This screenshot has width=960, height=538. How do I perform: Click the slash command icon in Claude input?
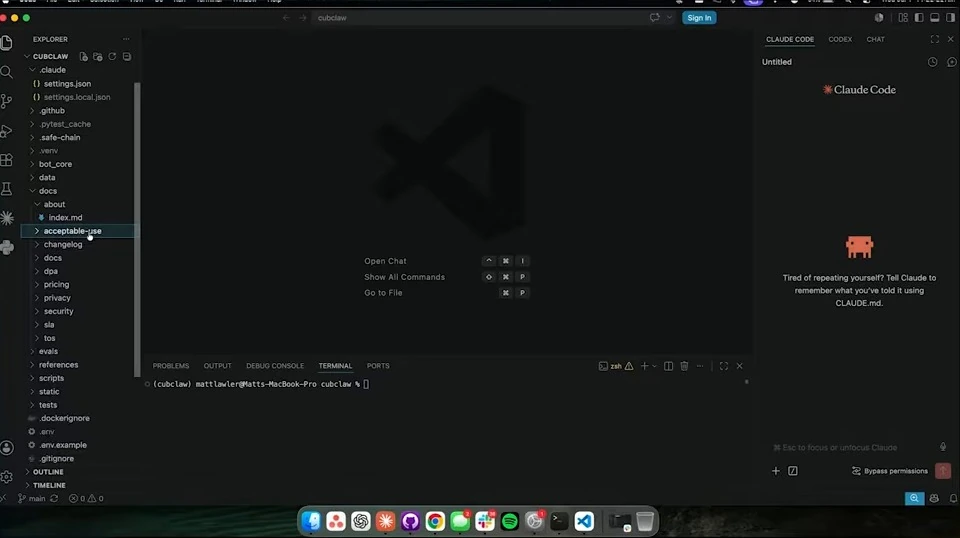coord(793,471)
